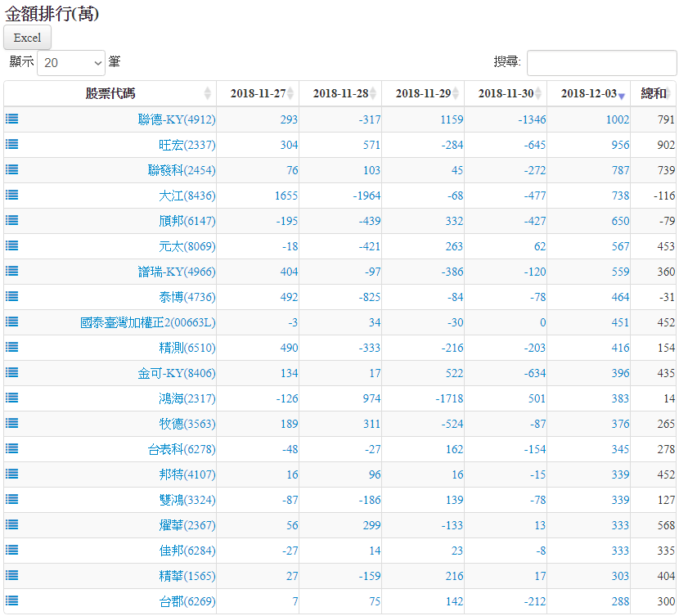This screenshot has width=679, height=616.
Task: Open the 顯示 rows-per-page dropdown
Action: coord(71,62)
